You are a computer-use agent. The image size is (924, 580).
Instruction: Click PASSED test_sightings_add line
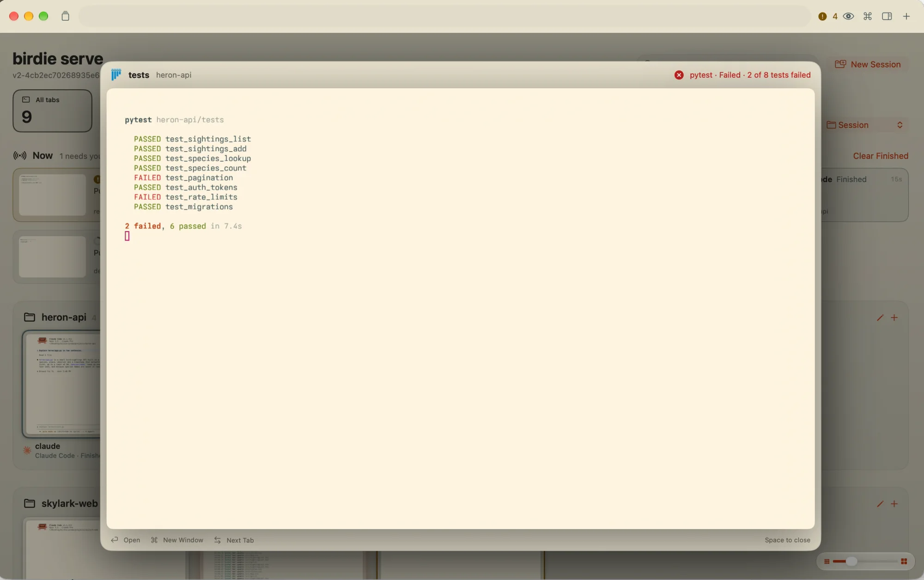(190, 148)
